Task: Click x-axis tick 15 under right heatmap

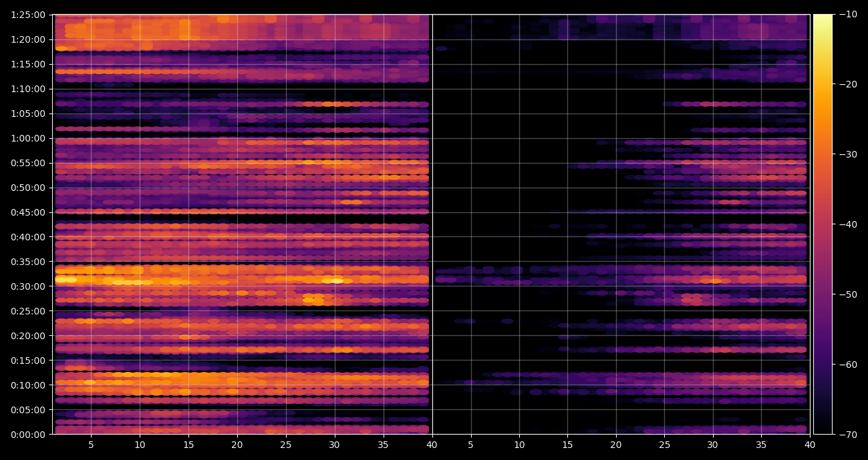Action: pos(568,445)
